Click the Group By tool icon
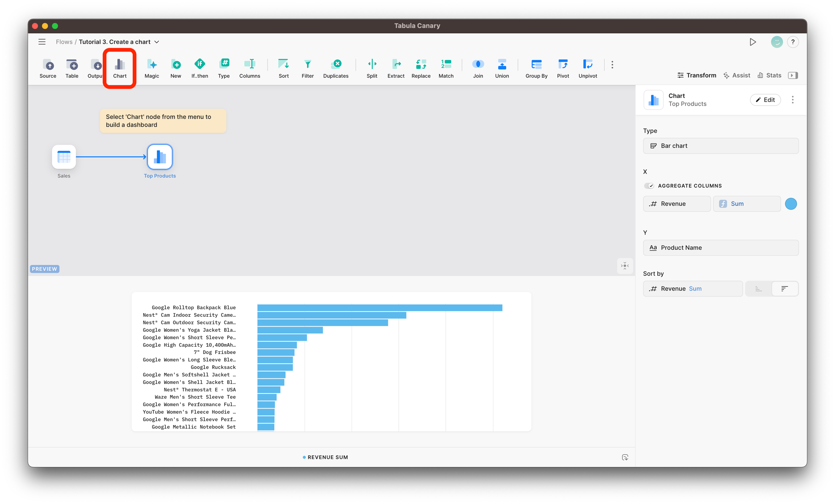Viewport: 835px width, 504px height. coord(536,68)
